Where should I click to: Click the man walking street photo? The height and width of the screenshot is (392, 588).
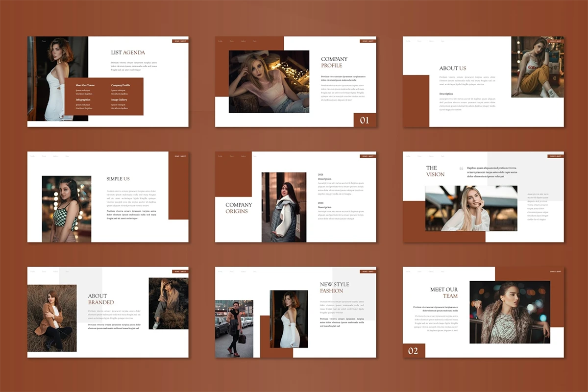[234, 328]
